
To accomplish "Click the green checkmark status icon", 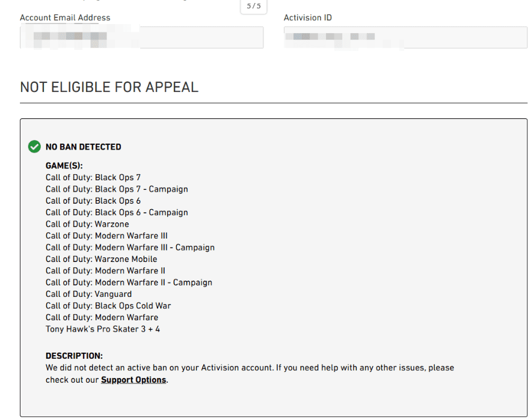I will pos(34,147).
